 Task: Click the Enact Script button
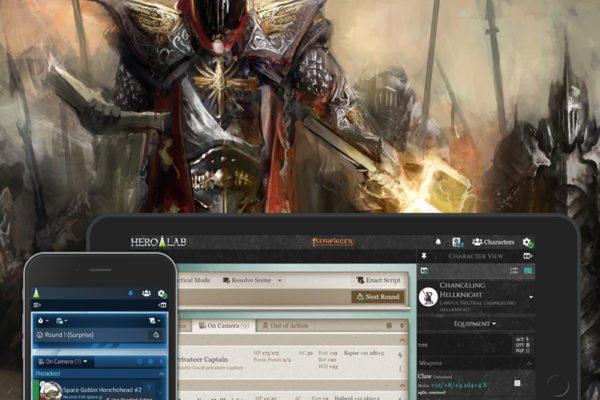(378, 280)
